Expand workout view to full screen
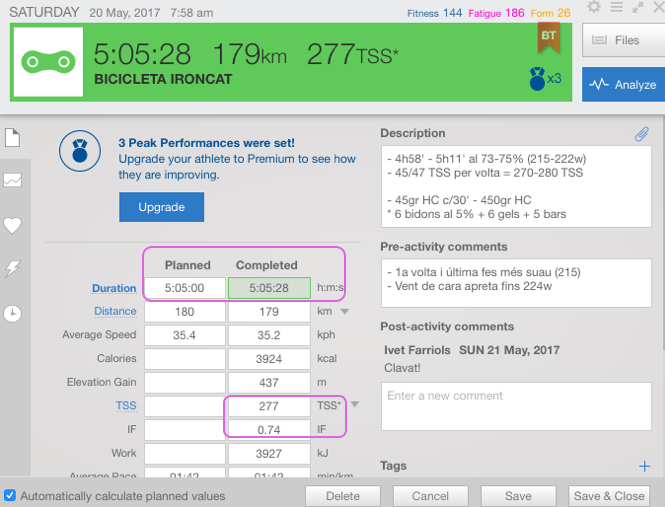 636,7
